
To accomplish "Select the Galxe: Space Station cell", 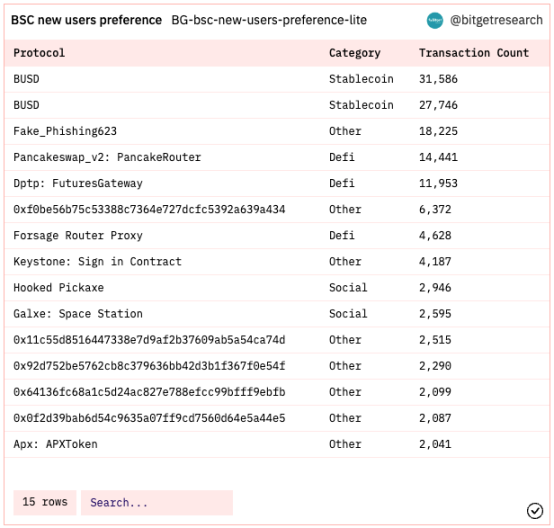I will 78,314.
